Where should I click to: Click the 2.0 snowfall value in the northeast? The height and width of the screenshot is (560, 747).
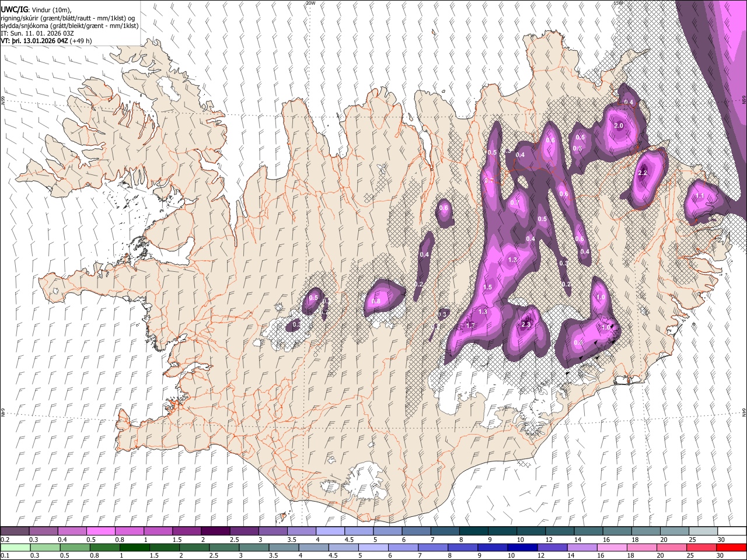tap(619, 125)
